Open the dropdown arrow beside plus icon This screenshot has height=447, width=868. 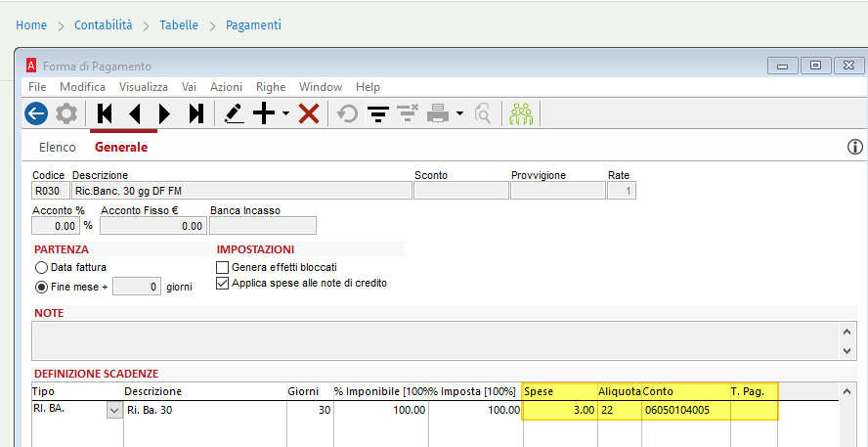tap(285, 114)
